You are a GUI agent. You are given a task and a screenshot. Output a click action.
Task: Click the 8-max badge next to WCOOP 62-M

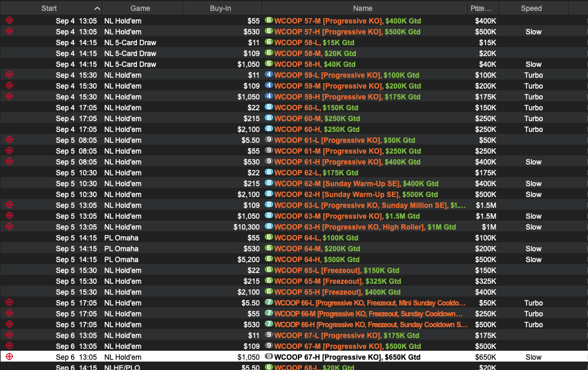click(269, 183)
